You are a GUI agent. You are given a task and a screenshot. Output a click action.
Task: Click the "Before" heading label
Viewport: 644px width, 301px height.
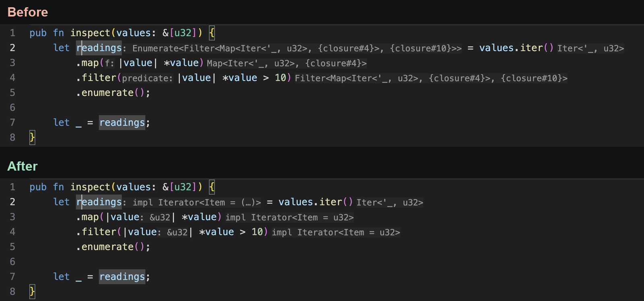click(28, 12)
